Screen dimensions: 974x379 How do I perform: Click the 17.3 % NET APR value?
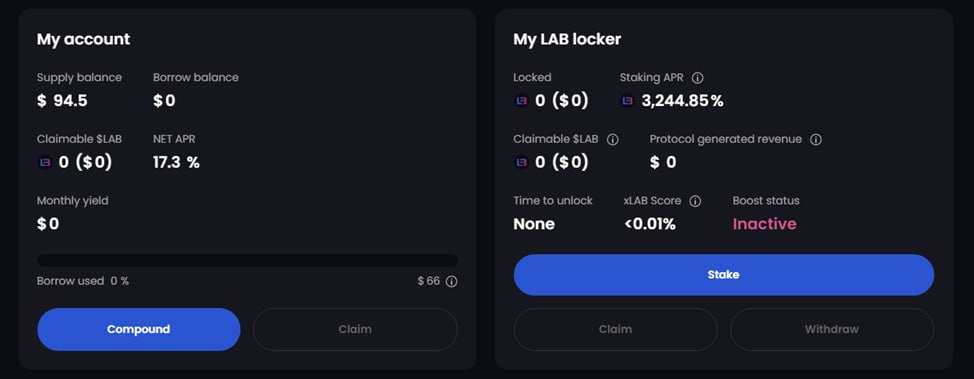(x=176, y=163)
